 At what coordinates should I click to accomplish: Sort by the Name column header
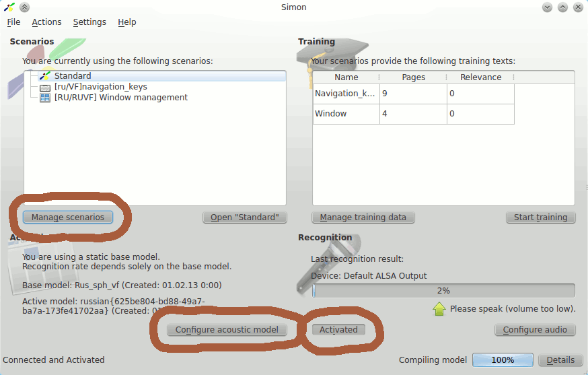coord(346,77)
